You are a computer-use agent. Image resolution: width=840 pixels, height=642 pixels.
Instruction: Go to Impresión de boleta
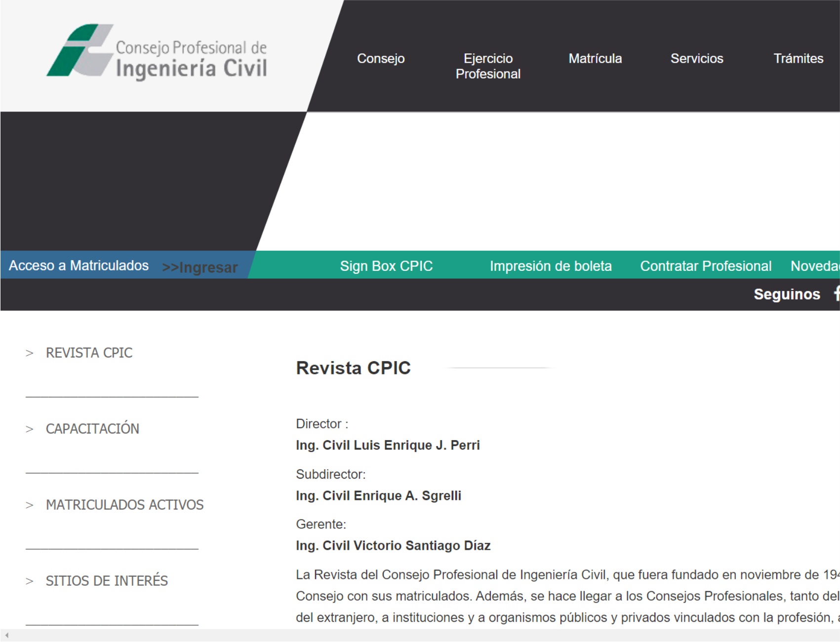(x=551, y=266)
